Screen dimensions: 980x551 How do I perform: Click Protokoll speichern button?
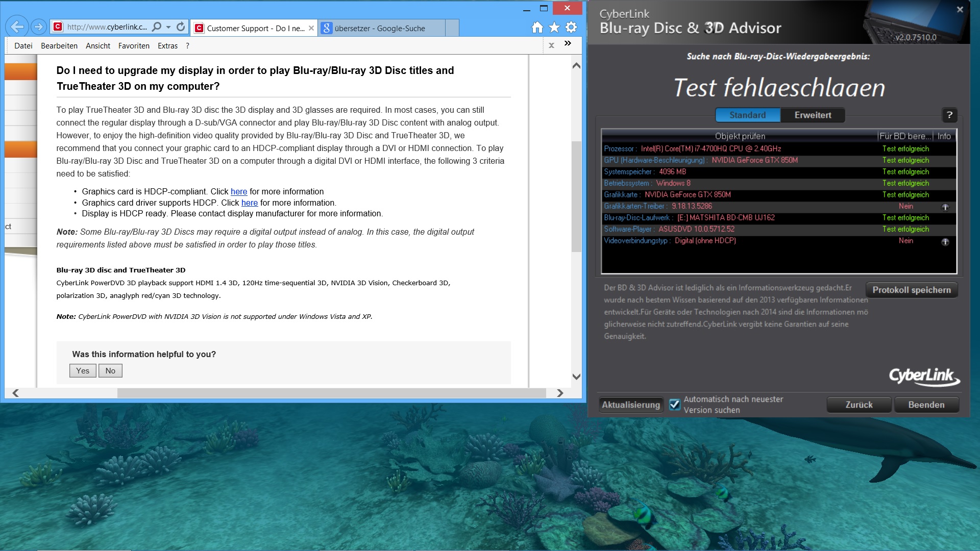tap(911, 290)
